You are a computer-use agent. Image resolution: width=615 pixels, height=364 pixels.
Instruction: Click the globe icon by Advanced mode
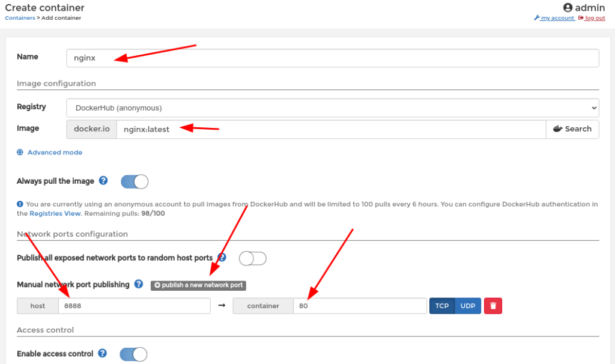coord(20,153)
